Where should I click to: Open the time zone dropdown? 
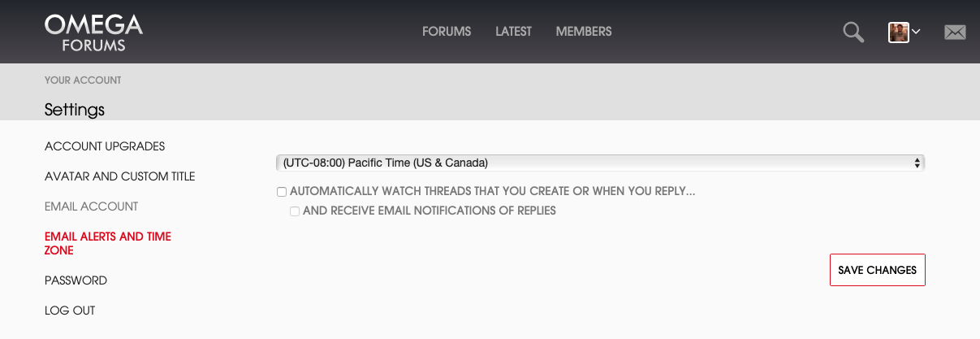point(600,163)
